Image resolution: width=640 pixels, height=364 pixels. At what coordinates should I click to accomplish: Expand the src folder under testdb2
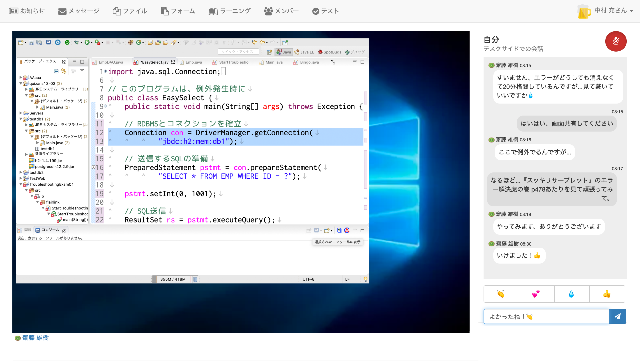pyautogui.click(x=21, y=172)
